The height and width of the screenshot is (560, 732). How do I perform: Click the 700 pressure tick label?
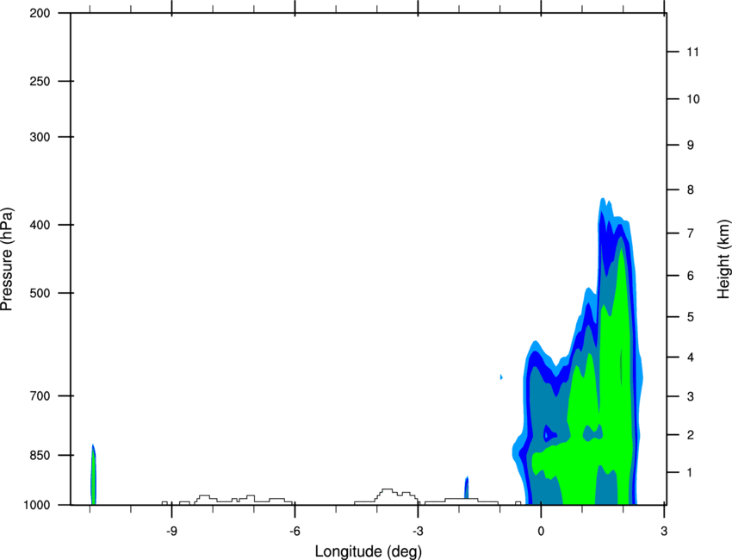[x=40, y=395]
